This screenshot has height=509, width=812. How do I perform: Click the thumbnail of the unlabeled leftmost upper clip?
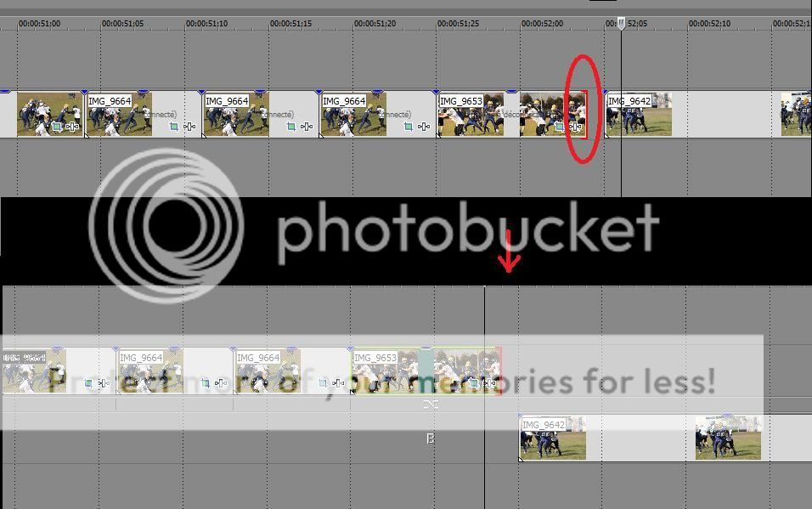tap(50, 115)
